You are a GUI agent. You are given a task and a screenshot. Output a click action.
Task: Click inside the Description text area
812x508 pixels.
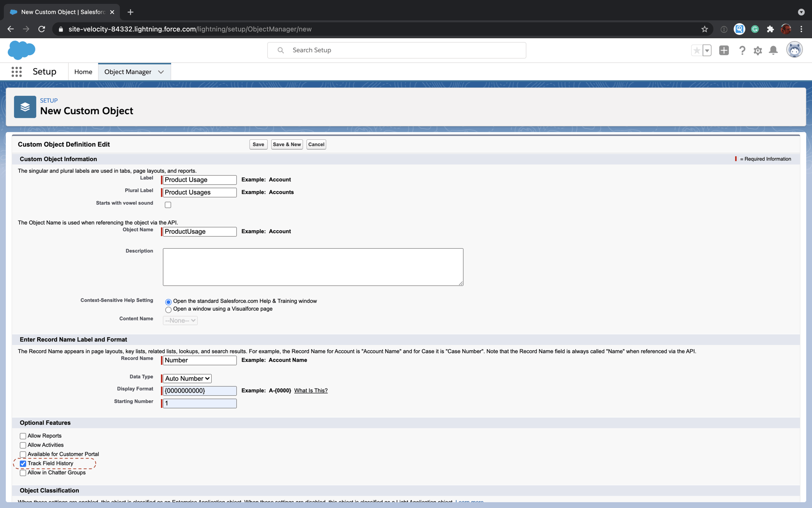pyautogui.click(x=313, y=267)
